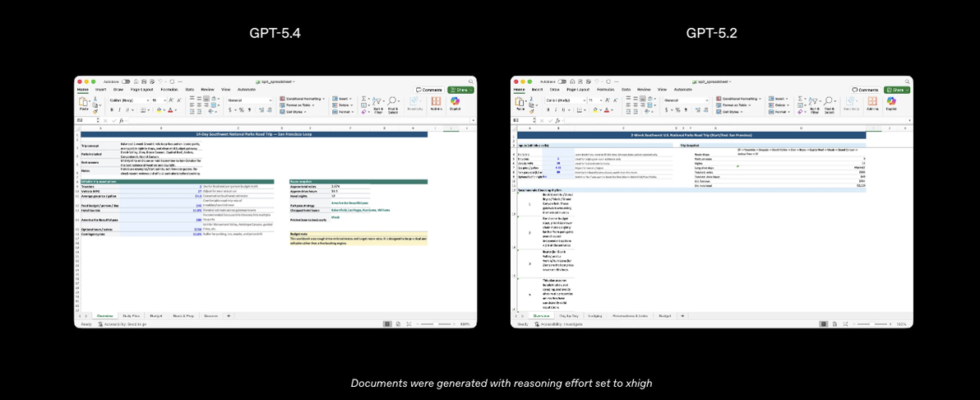Switch to Page Layout view in GPT-5.4 status bar
Screen dimensions: 980x400
tap(397, 323)
